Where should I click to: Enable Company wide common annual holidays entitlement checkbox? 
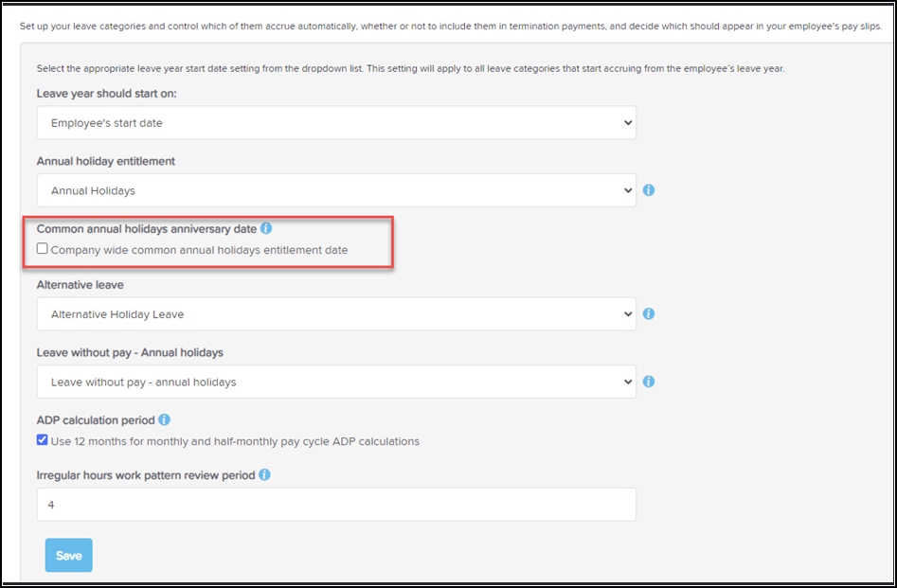[43, 249]
